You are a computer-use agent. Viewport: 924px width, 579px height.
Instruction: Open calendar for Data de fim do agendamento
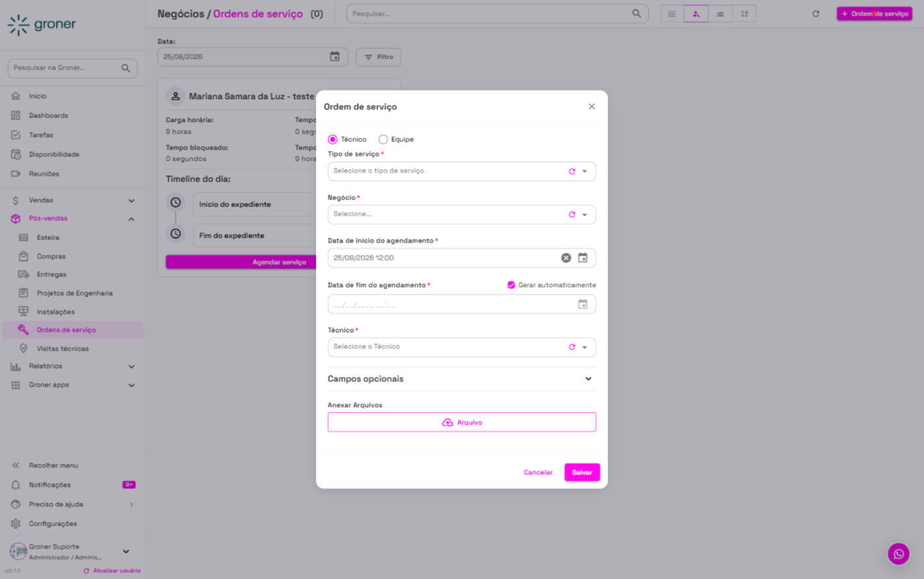(x=583, y=304)
